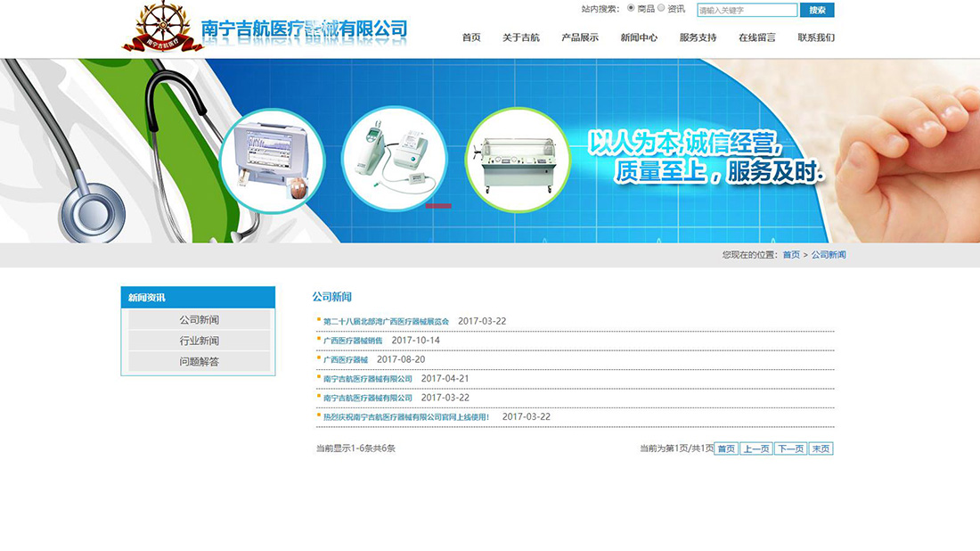This screenshot has height=551, width=980.
Task: Click the ship wheel company logo
Action: point(162,27)
